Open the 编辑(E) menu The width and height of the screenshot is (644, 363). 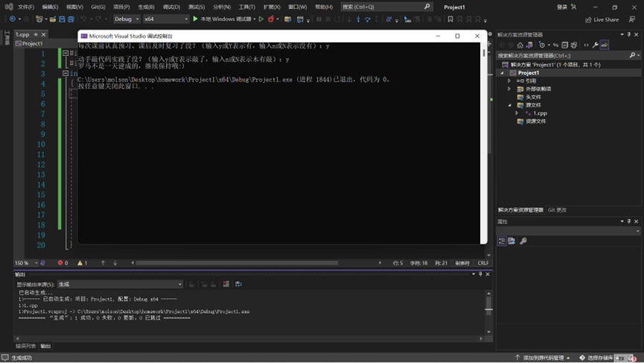50,7
